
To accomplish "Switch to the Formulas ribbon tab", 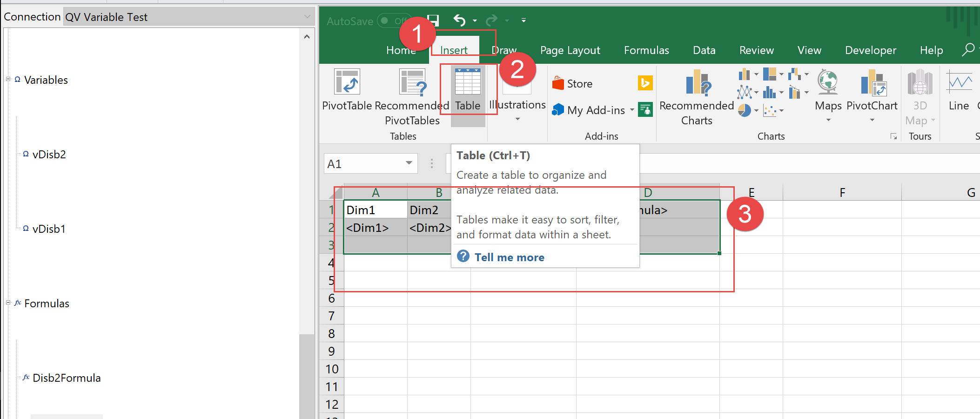I will pos(646,50).
